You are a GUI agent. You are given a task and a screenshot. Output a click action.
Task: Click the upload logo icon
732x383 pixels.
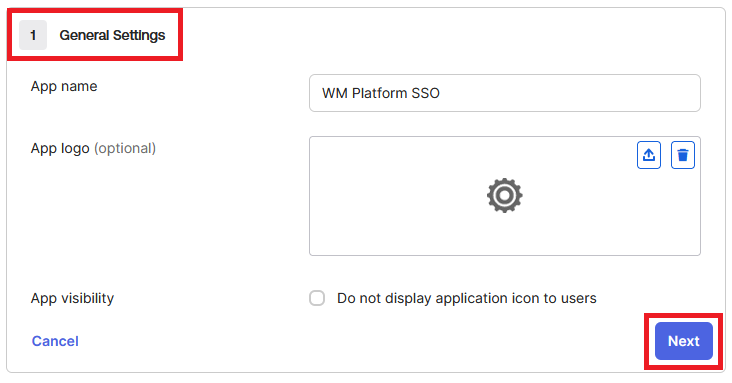coord(649,155)
